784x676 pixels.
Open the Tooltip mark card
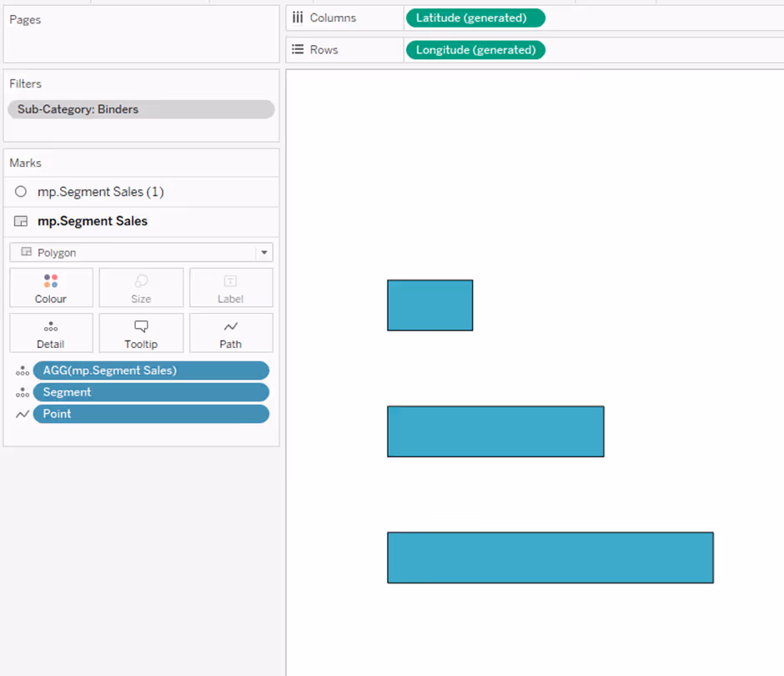point(141,333)
